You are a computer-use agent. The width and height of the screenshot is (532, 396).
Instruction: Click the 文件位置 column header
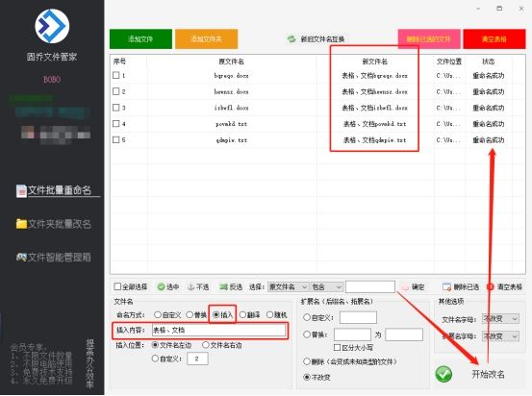click(x=449, y=62)
